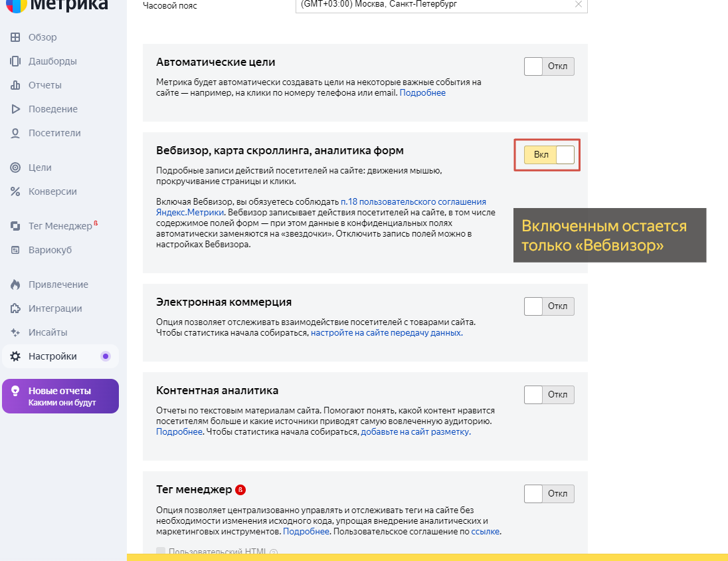Check the Пользовательский HTML checkbox
Viewport: 728px width, 561px height.
[x=161, y=552]
